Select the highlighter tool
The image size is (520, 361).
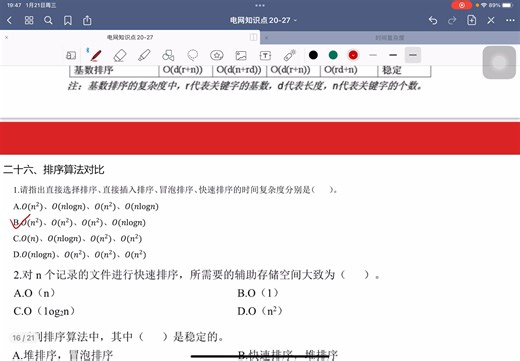coord(144,55)
